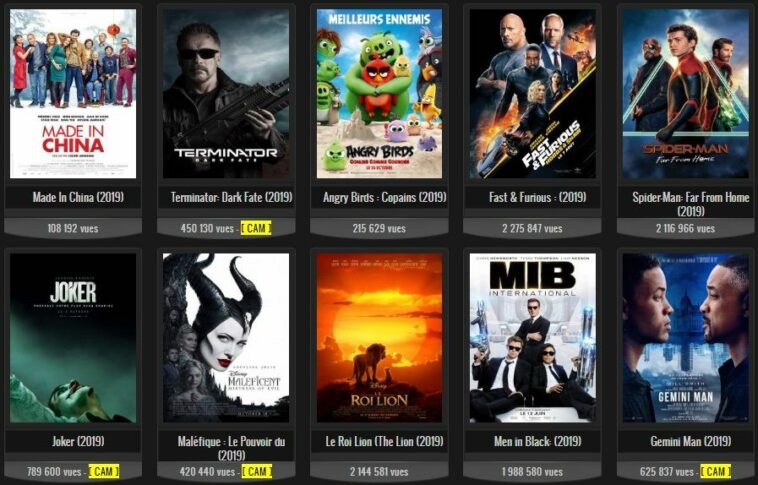Screen dimensions: 758x485
Task: Open the Gemini Man poster
Action: coord(685,338)
